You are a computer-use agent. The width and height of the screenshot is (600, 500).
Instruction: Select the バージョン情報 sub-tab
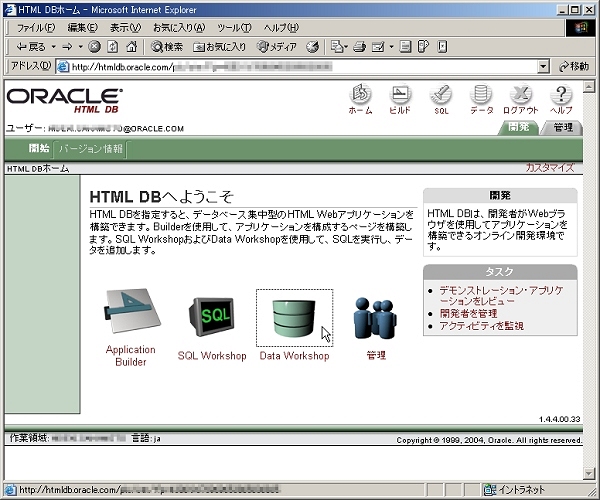(x=91, y=148)
